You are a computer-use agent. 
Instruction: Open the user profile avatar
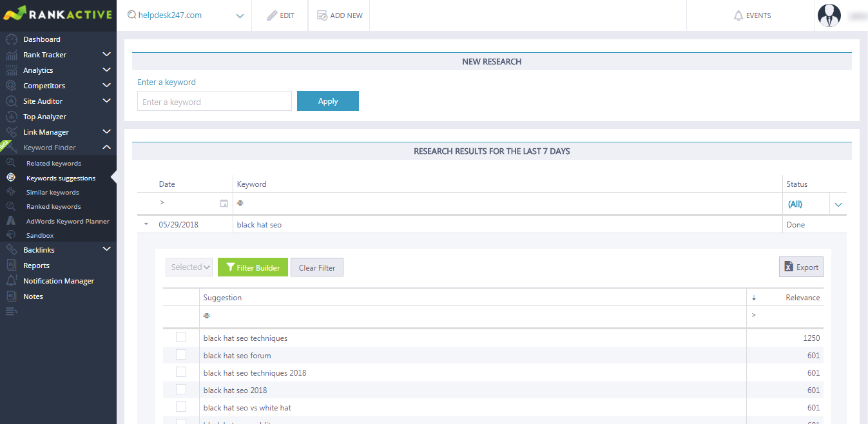(829, 15)
